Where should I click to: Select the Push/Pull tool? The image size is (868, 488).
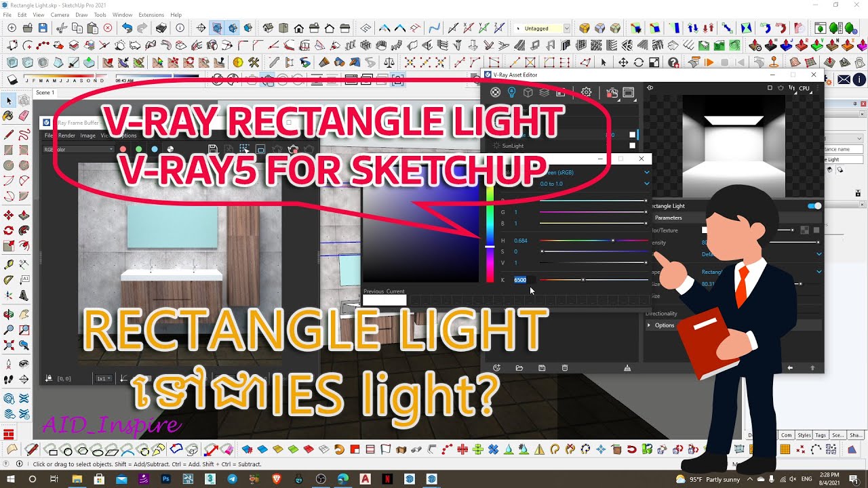click(24, 215)
